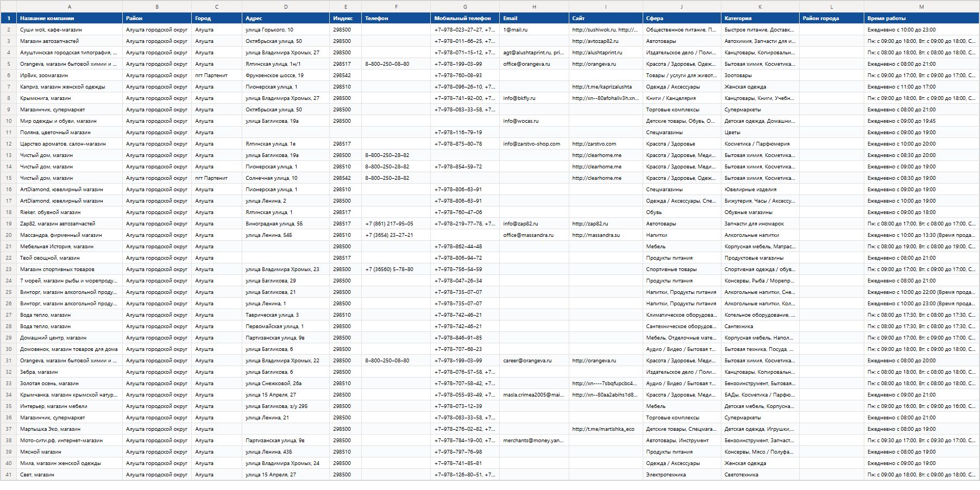This screenshot has width=980, height=490.
Task: Click the 'Сфера' header cell
Action: point(682,18)
